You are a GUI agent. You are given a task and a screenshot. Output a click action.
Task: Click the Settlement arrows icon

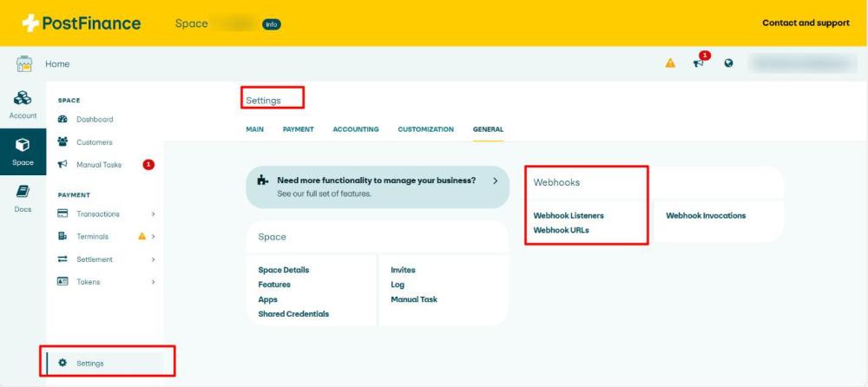62,259
